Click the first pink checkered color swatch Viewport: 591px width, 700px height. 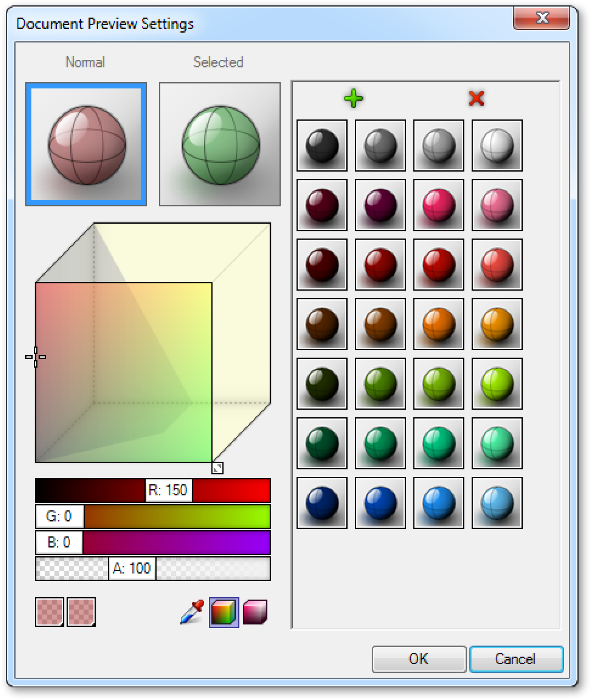(49, 612)
